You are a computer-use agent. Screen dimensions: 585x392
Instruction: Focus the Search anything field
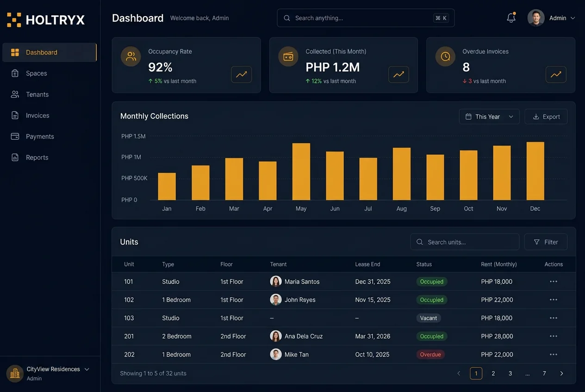tap(366, 18)
